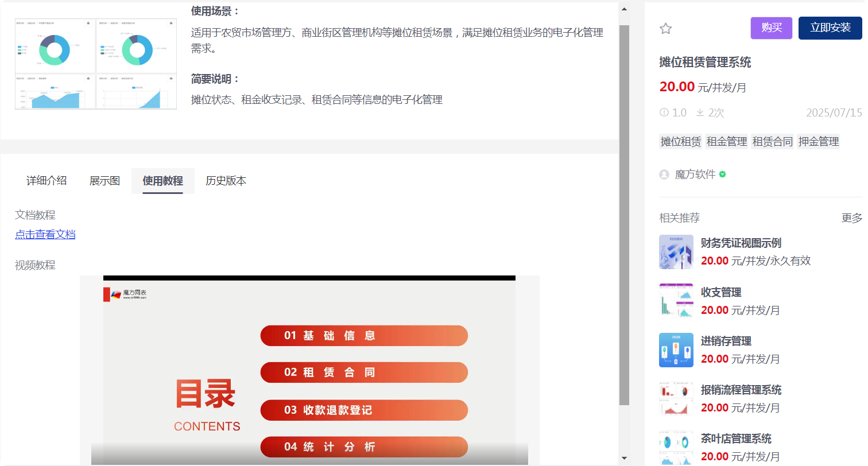Screen dimensions: 868x466
Task: Open the 进销存管理 thumbnail
Action: click(676, 350)
